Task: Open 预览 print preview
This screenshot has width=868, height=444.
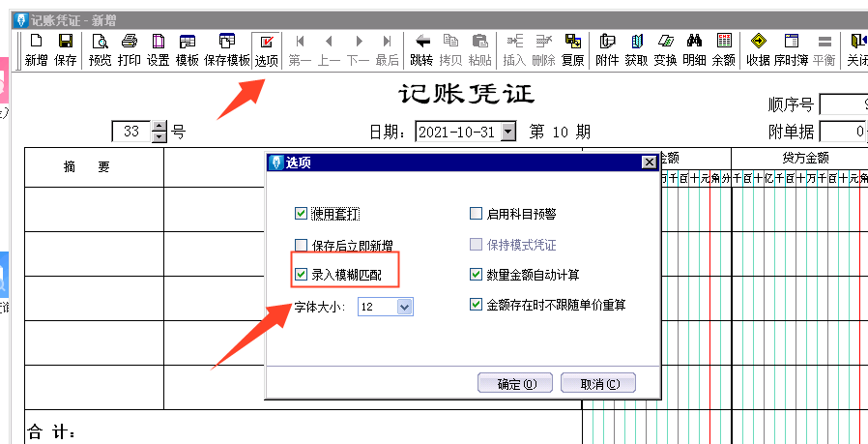Action: tap(100, 49)
